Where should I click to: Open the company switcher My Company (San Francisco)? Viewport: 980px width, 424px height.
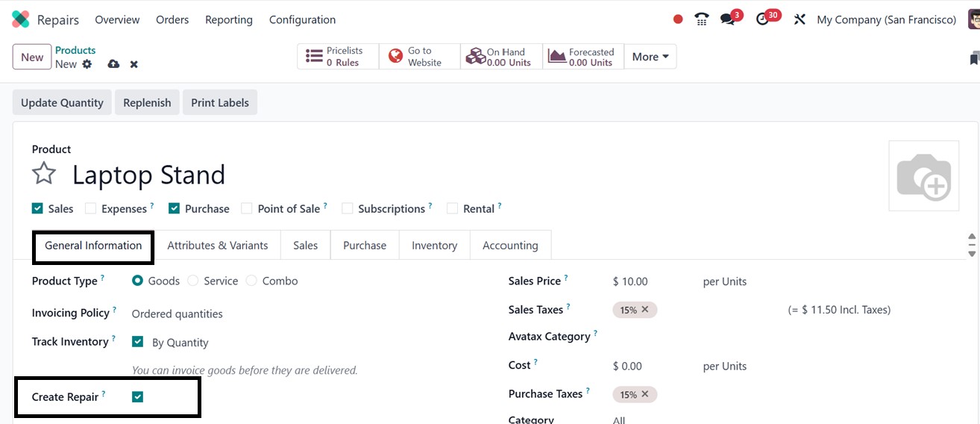pos(886,20)
